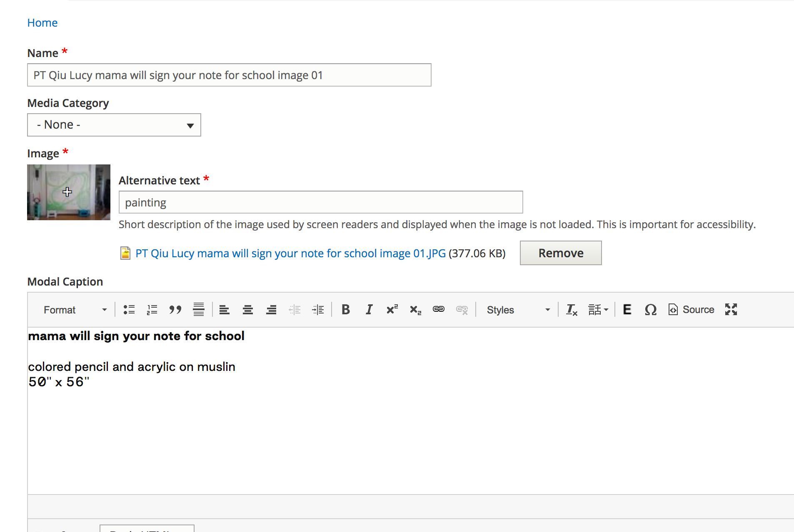Open the Format dropdown
This screenshot has height=532, width=794.
[x=75, y=310]
